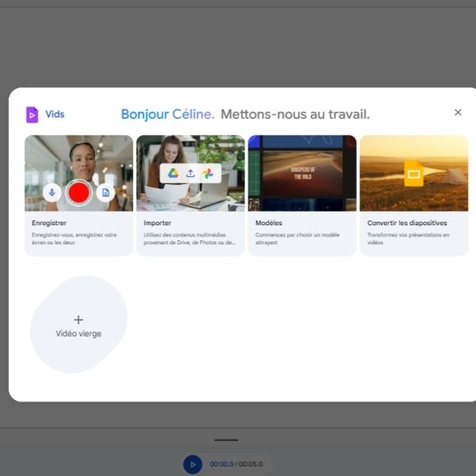Click the Google Drive icon on Importer card

coord(173,173)
